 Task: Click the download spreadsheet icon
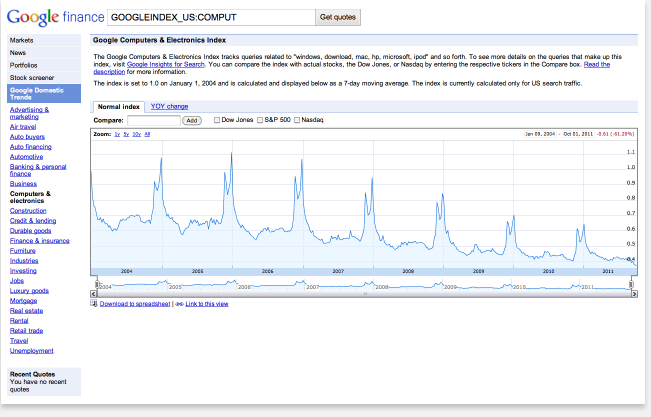pos(95,303)
